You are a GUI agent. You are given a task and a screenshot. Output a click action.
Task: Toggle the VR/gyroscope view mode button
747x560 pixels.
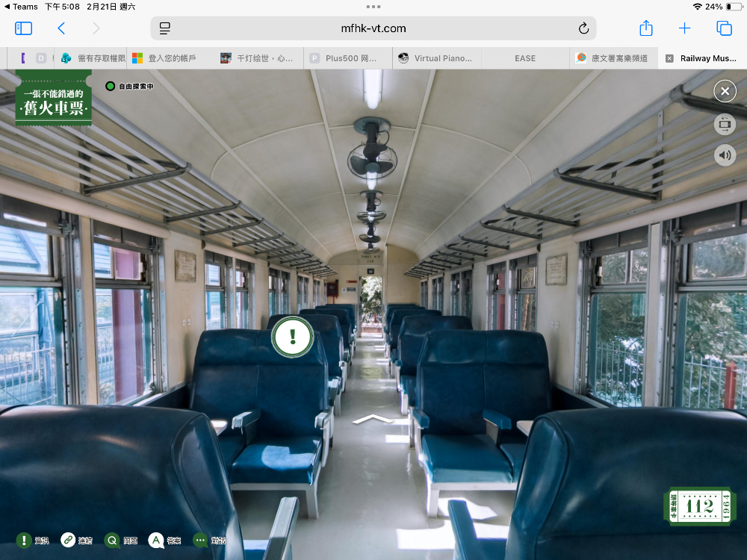[724, 124]
